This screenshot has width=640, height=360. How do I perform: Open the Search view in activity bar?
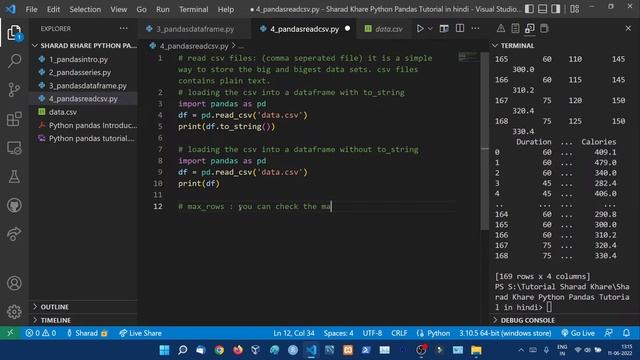coord(14,61)
